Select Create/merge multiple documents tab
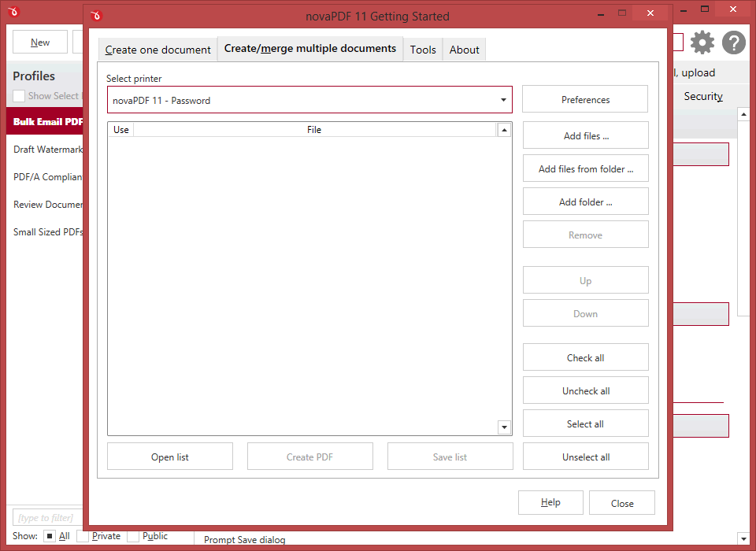Image resolution: width=756 pixels, height=551 pixels. [x=310, y=49]
